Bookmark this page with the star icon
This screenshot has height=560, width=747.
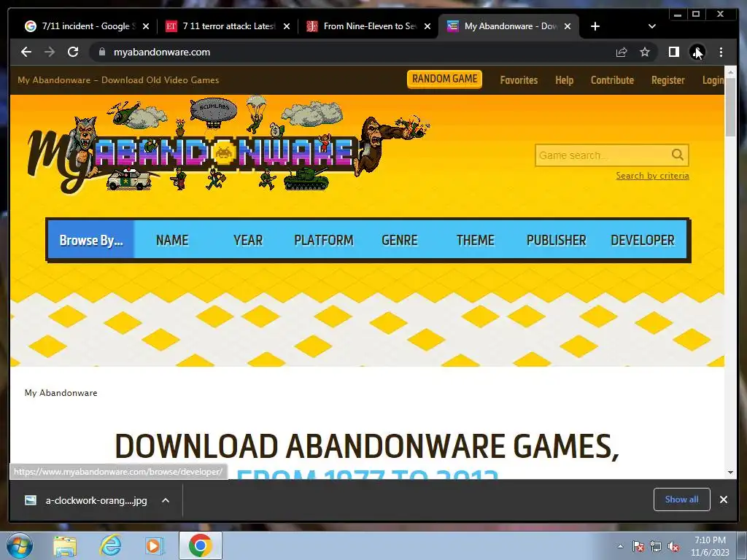(x=645, y=52)
